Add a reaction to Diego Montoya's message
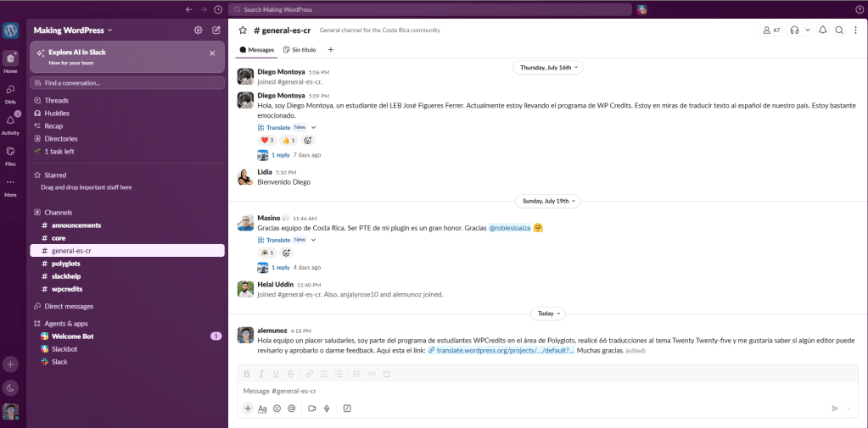 pos(307,141)
